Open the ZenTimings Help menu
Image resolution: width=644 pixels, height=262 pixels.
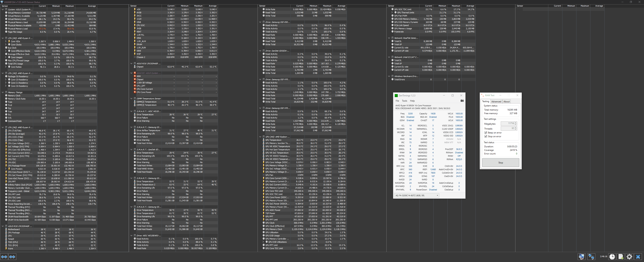(412, 101)
